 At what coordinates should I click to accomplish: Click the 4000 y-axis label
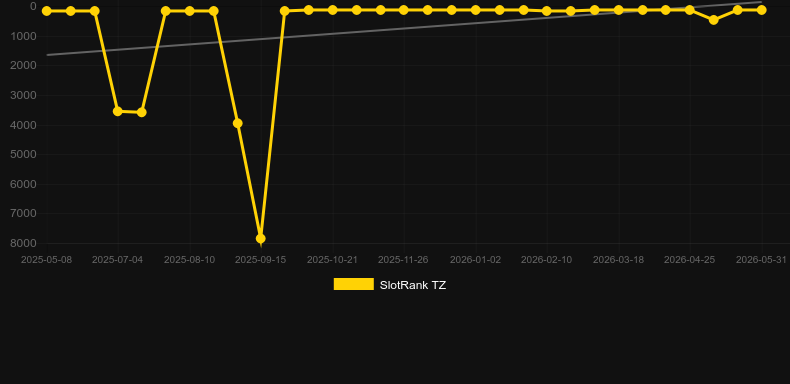tap(24, 125)
